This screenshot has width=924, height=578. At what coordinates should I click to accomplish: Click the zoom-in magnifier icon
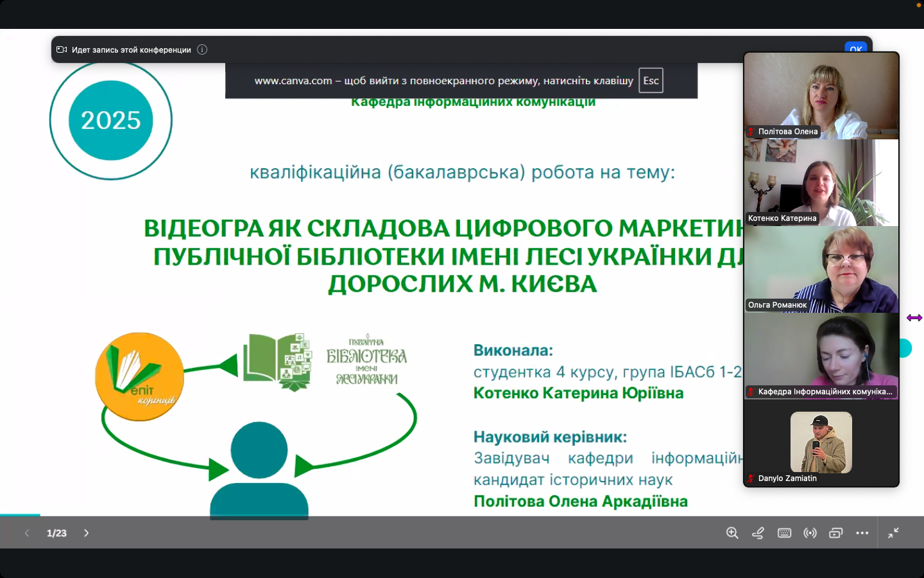(x=732, y=533)
